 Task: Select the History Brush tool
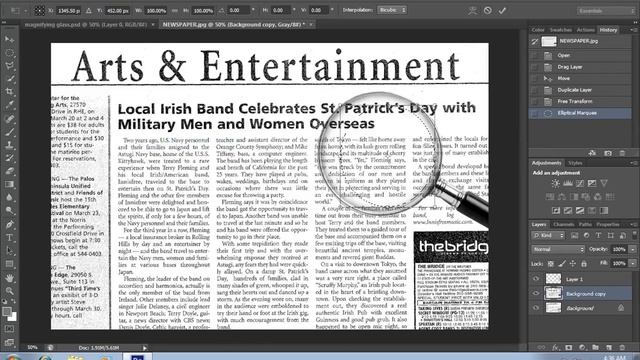9,158
